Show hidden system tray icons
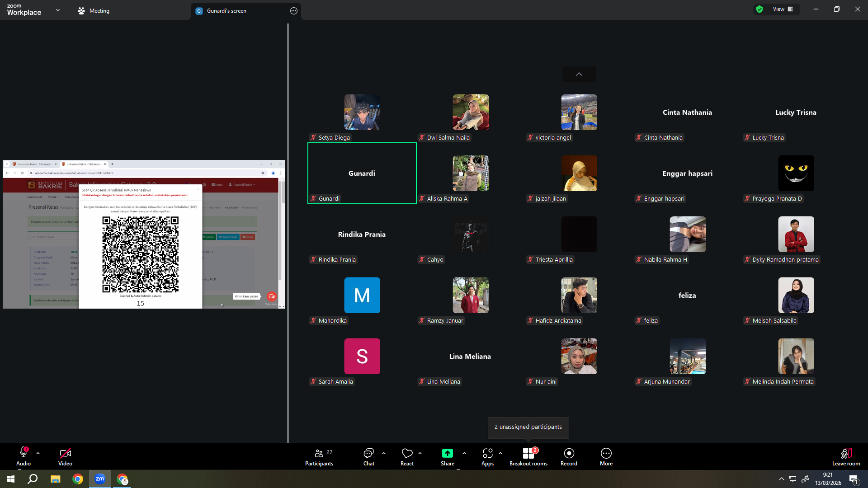The height and width of the screenshot is (488, 868). (781, 479)
